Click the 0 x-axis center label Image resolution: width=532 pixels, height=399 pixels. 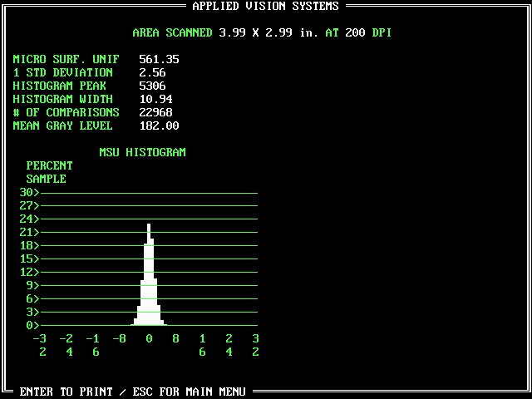pyautogui.click(x=149, y=338)
